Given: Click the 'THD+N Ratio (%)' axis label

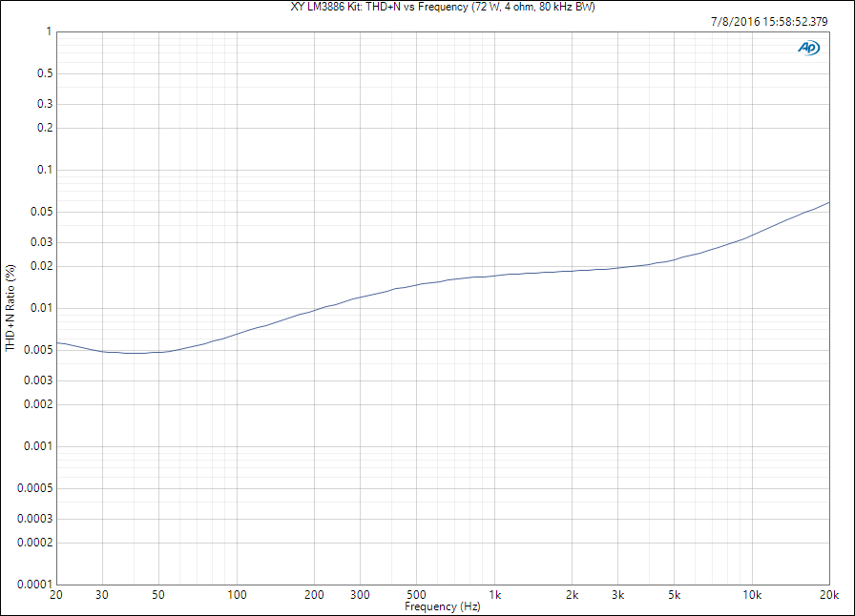Looking at the screenshot, I should click(x=10, y=308).
